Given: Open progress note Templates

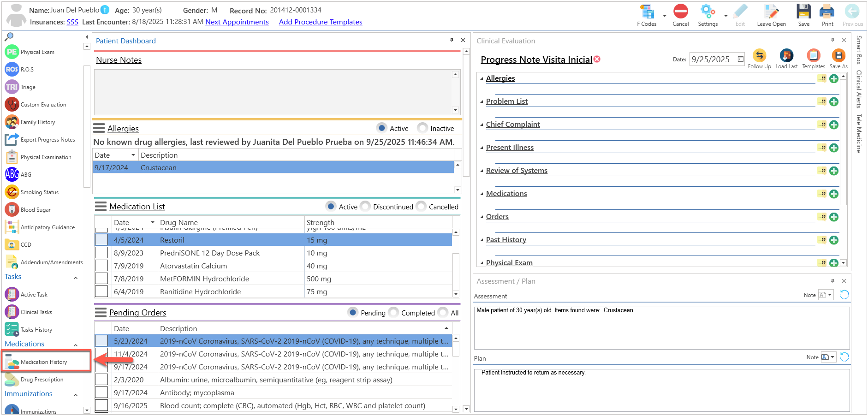Looking at the screenshot, I should coord(814,59).
